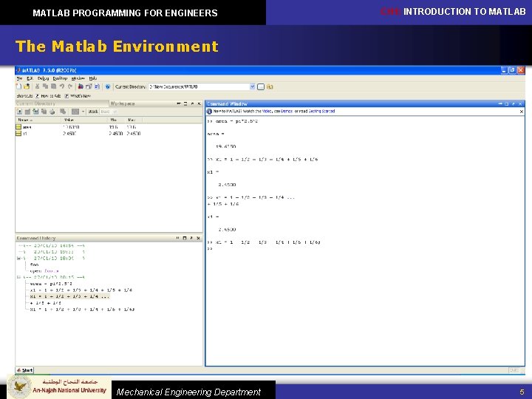Select 'open foo.m' history entry
532x399 pixels.
coord(44,271)
